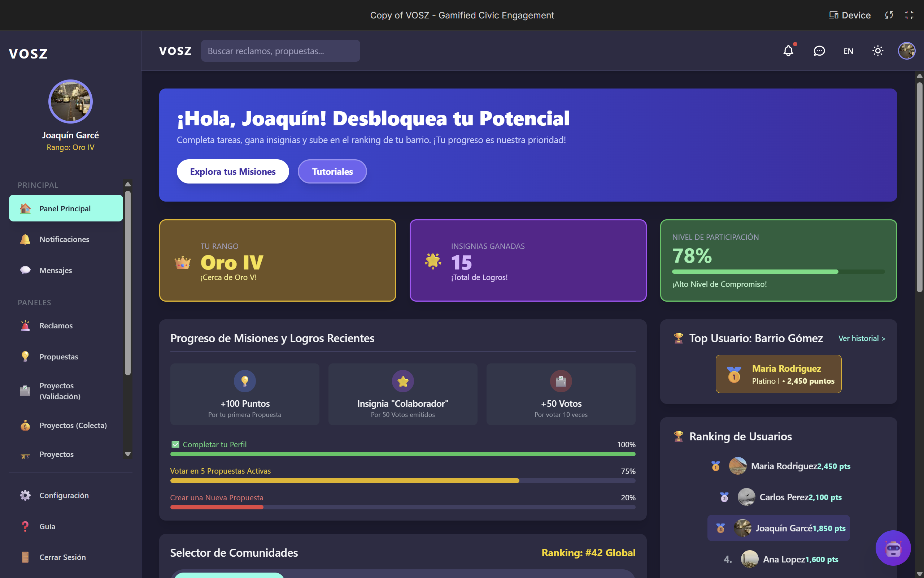Open Configuración settings
The width and height of the screenshot is (924, 578).
[71, 495]
